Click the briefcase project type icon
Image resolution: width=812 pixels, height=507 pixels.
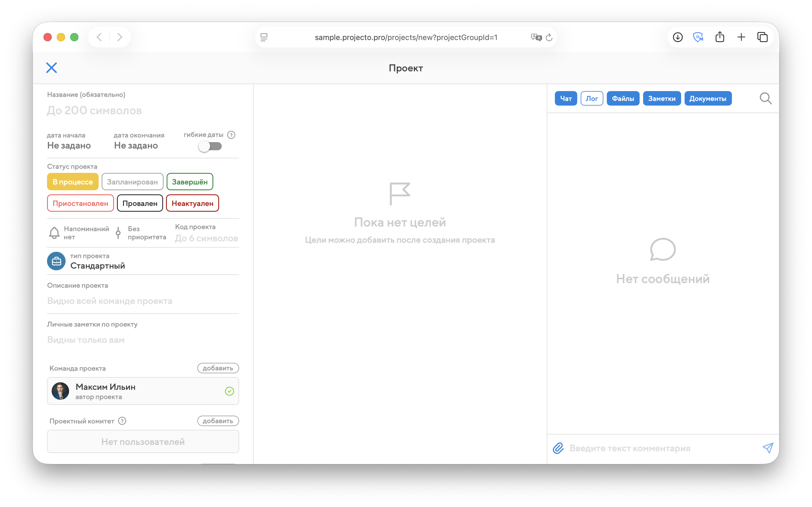(56, 261)
